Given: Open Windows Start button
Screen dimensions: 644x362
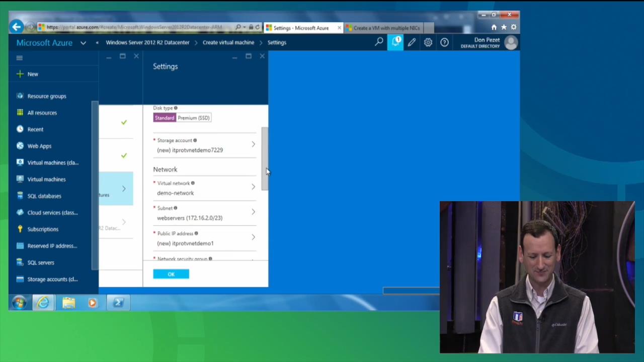Looking at the screenshot, I should pos(19,303).
